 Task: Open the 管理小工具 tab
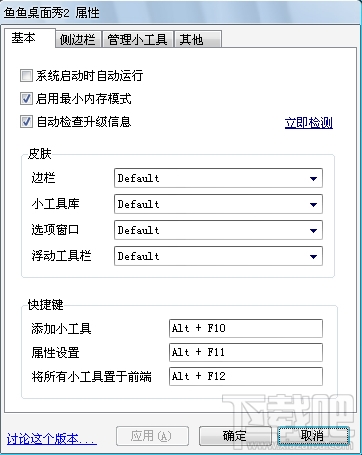tap(137, 39)
